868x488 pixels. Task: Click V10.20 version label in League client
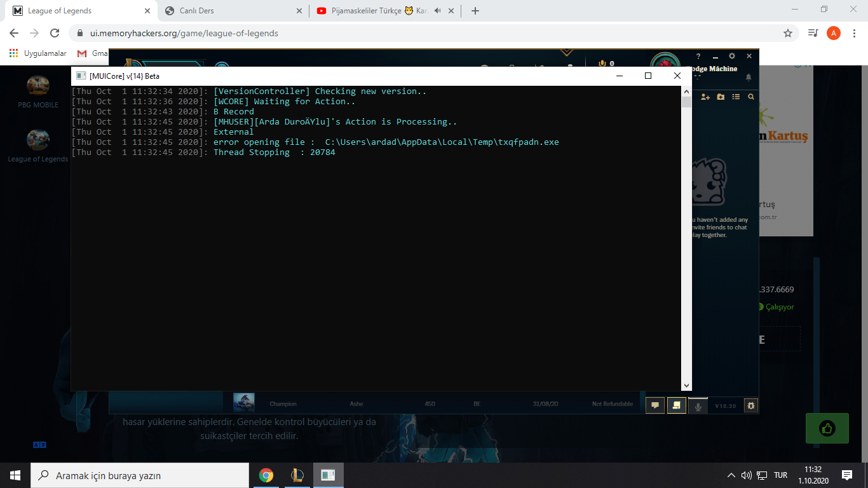[x=726, y=405]
